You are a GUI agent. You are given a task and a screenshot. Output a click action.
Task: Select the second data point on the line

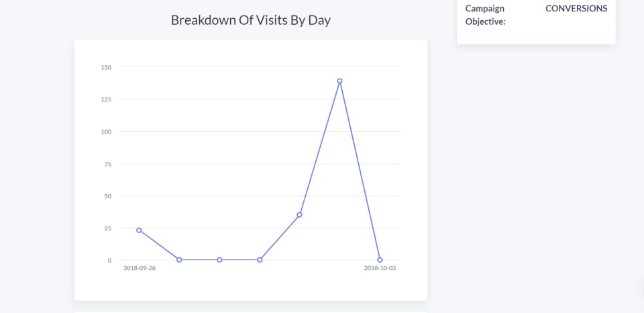coord(179,260)
